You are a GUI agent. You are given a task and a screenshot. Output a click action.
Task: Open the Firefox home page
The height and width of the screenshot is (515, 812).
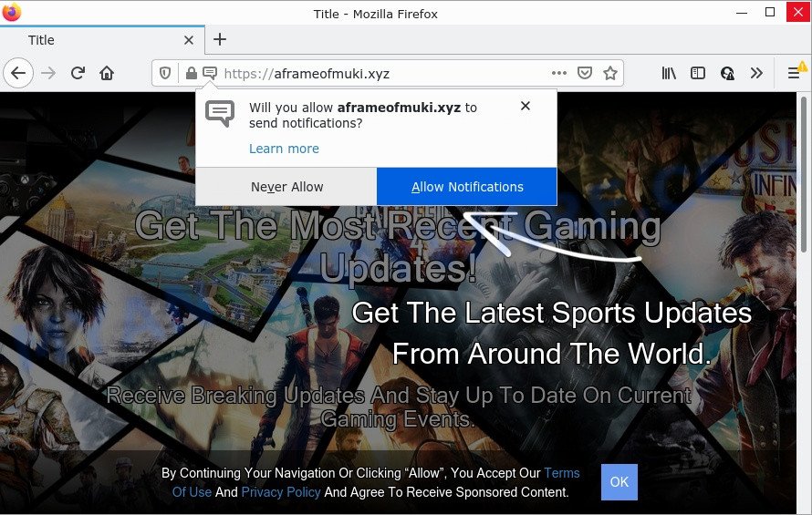click(x=107, y=74)
